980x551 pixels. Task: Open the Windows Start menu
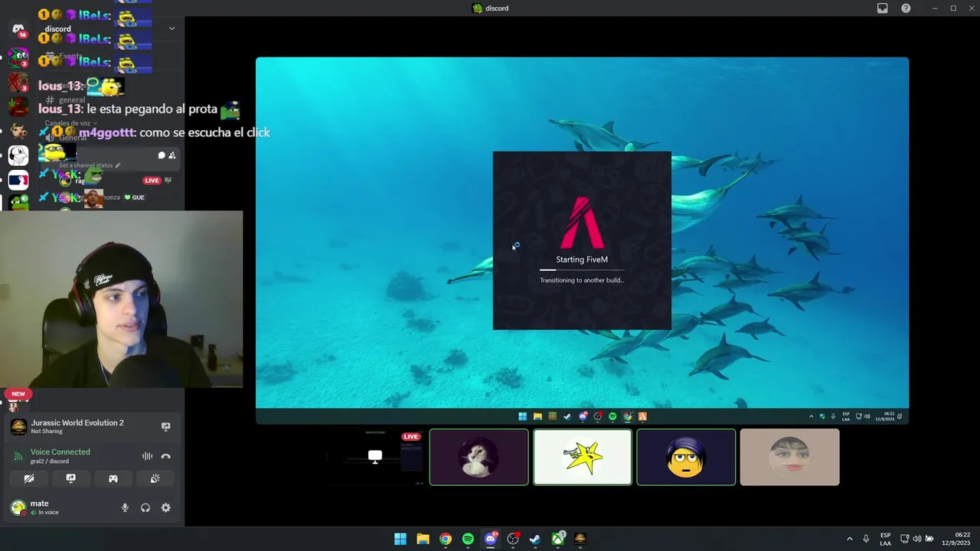pyautogui.click(x=400, y=539)
